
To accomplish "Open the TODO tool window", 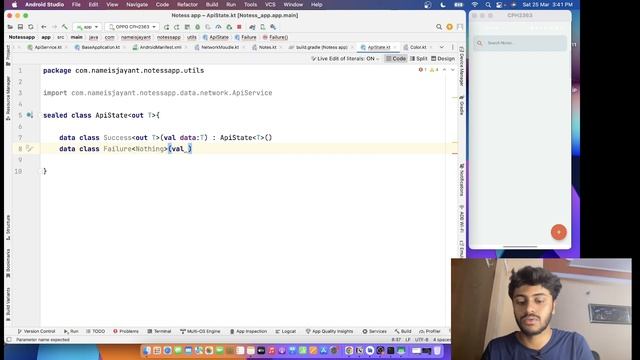I will pyautogui.click(x=95, y=331).
